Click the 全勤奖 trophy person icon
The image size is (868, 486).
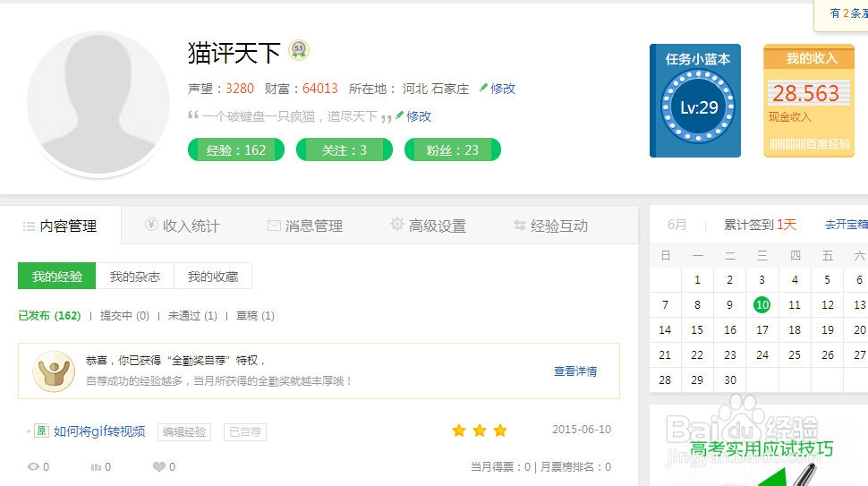(54, 371)
